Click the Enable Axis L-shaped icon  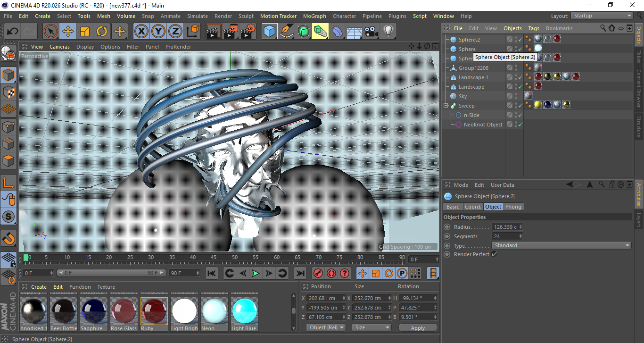click(x=8, y=183)
